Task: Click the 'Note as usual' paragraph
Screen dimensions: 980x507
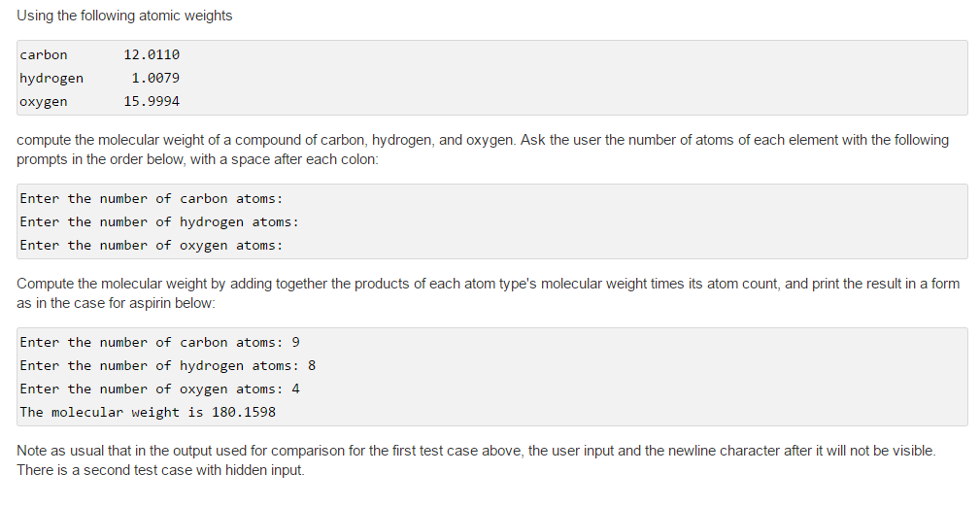Action: 476,460
